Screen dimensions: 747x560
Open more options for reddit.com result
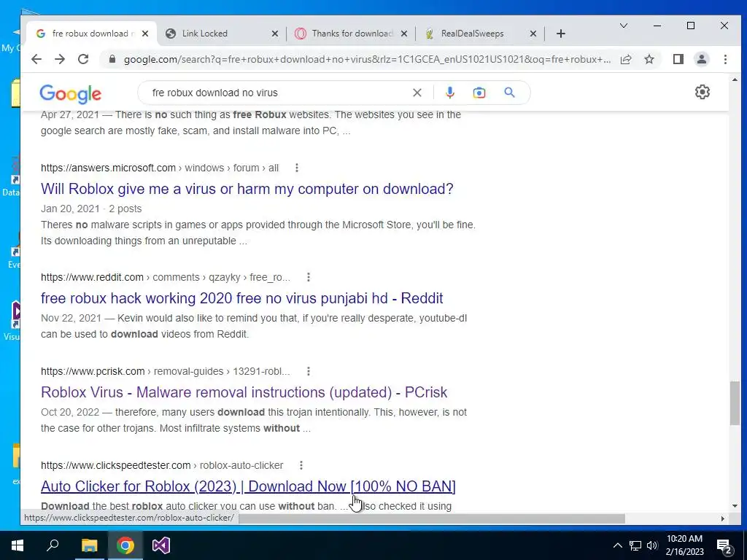(x=309, y=277)
